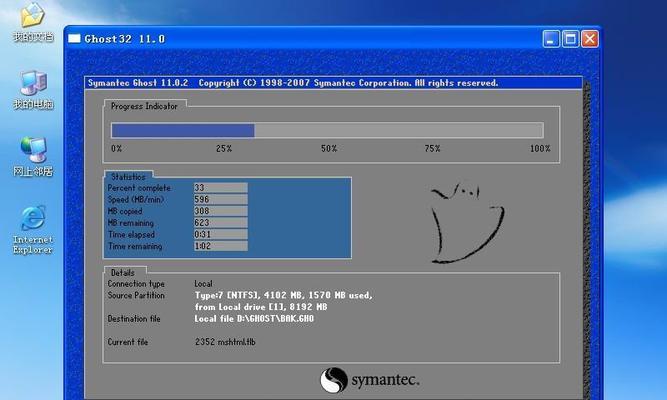The width and height of the screenshot is (667, 400).
Task: Click the MB copied value 308
Action: pyautogui.click(x=220, y=211)
